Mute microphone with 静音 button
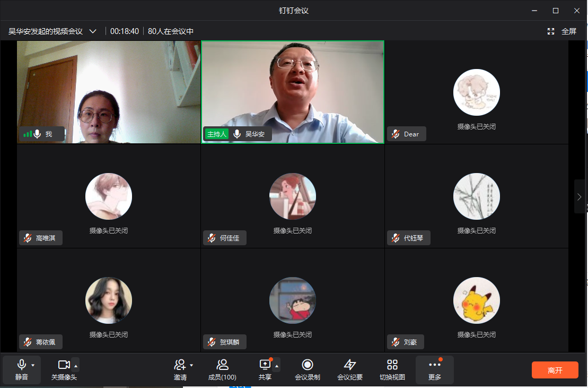The image size is (588, 388). (x=22, y=365)
